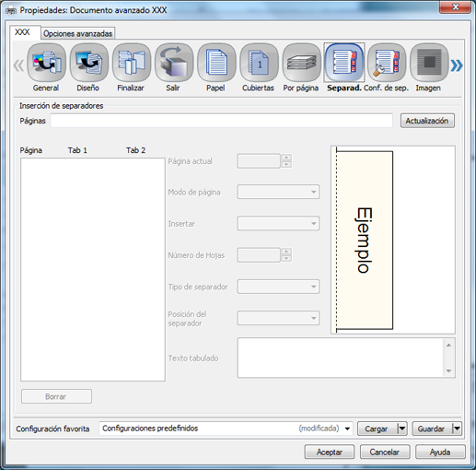Viewport: 476px width, 470px height.
Task: Select the Por página icon
Action: [302, 63]
